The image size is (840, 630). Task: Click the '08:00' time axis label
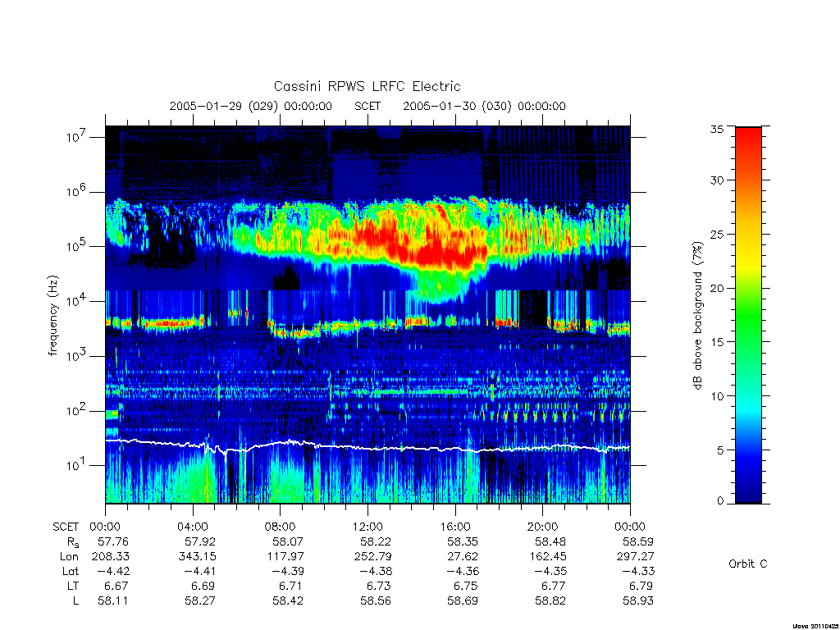click(281, 527)
